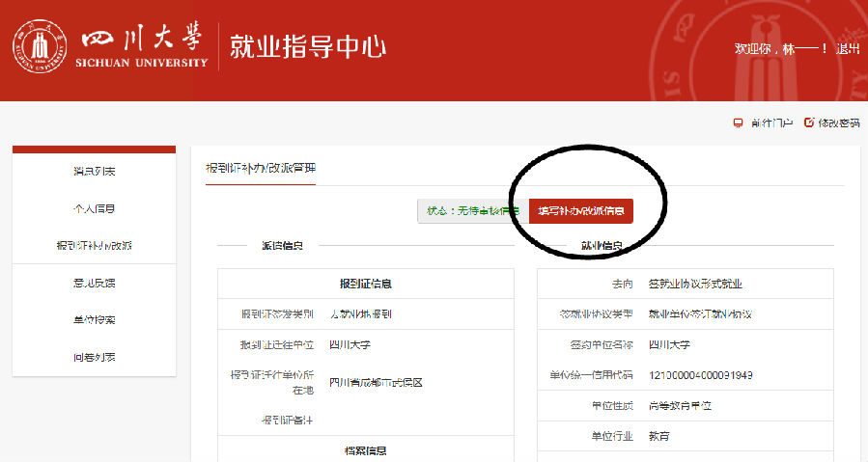This screenshot has height=462, width=868.
Task: Open the 前往门户 portal link
Action: coord(770,122)
